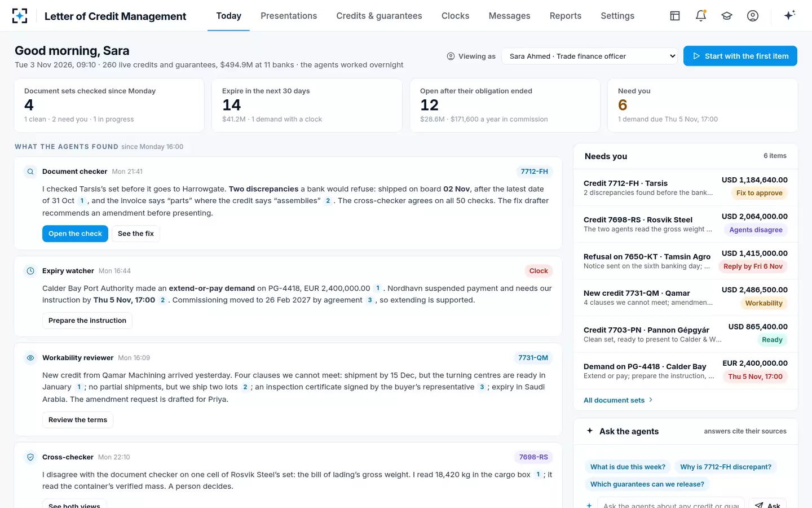Open the notifications bell

(x=701, y=16)
